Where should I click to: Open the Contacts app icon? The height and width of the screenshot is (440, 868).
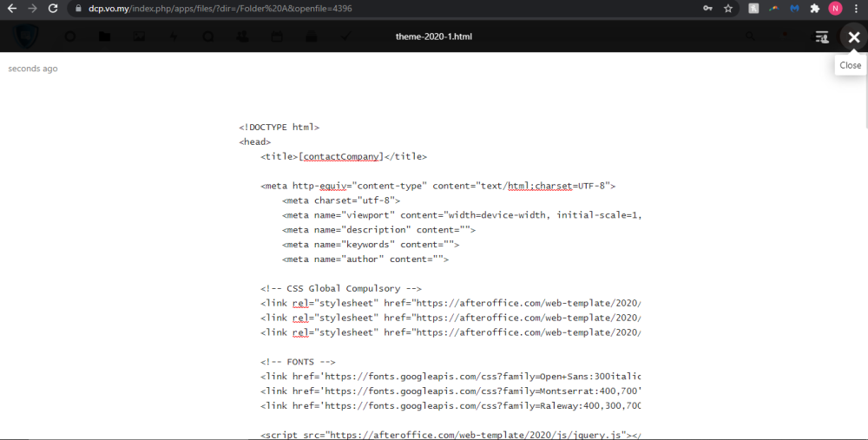pos(242,37)
